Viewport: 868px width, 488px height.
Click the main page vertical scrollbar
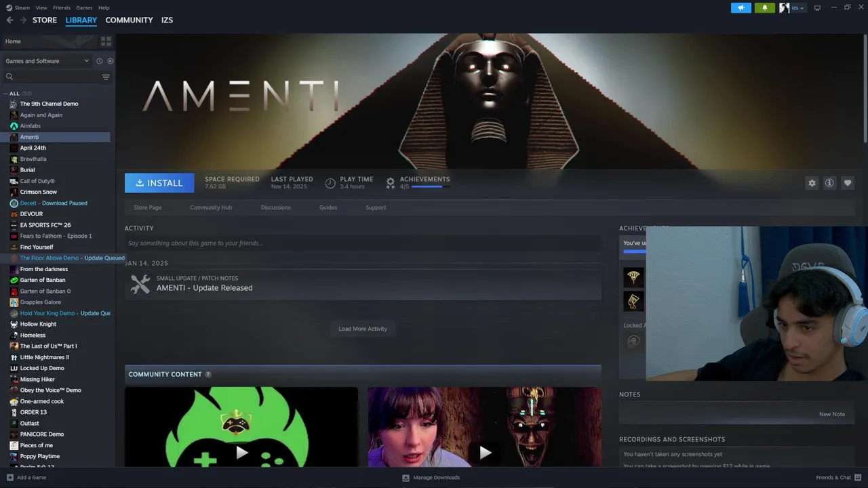pos(865,88)
